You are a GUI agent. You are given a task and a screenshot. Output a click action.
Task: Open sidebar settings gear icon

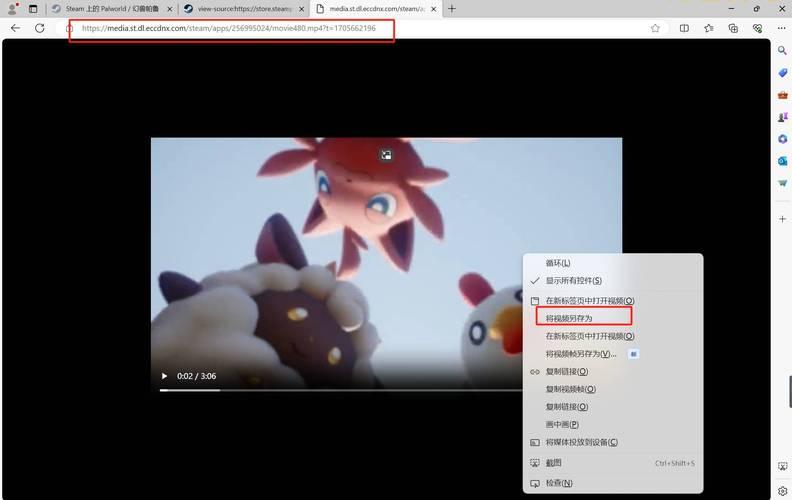click(781, 490)
